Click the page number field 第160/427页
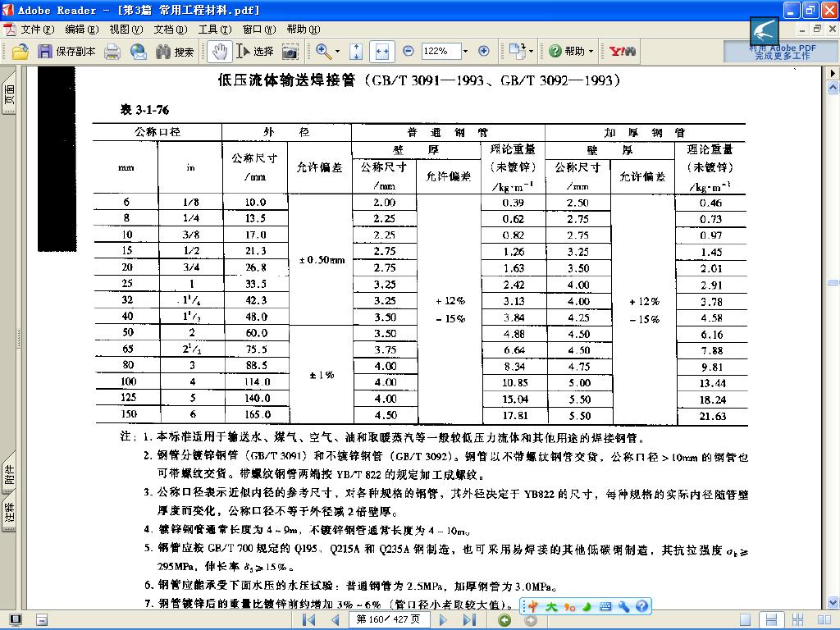 (x=389, y=620)
